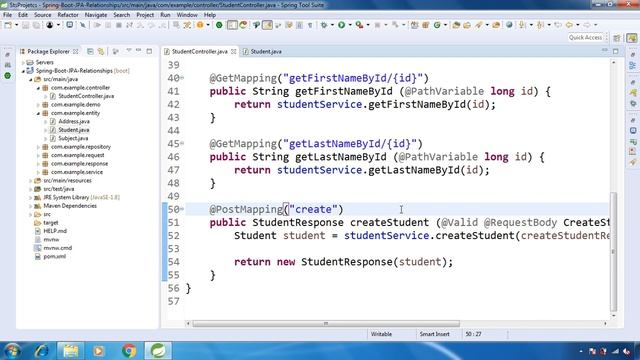Expand the com.example.demo package
Screen dimensions: 640x360
(38, 104)
